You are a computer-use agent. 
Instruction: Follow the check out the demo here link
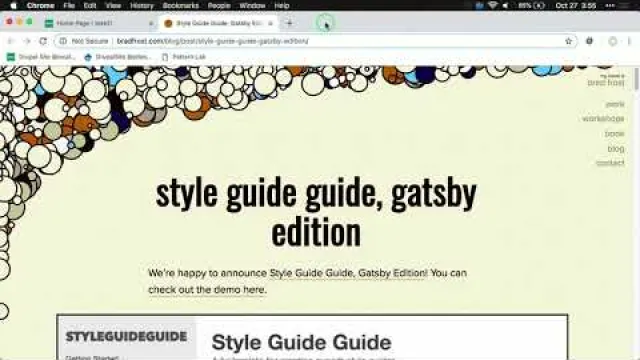pos(207,290)
